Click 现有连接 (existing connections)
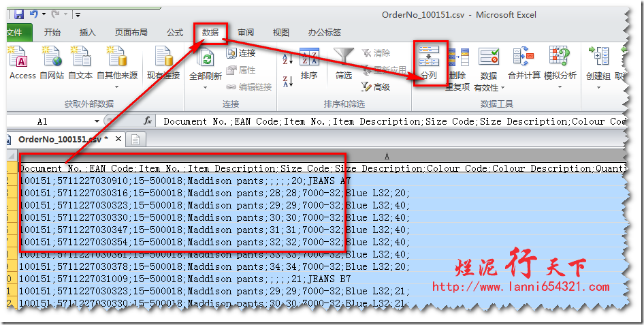Image resolution: width=644 pixels, height=325 pixels. click(163, 63)
